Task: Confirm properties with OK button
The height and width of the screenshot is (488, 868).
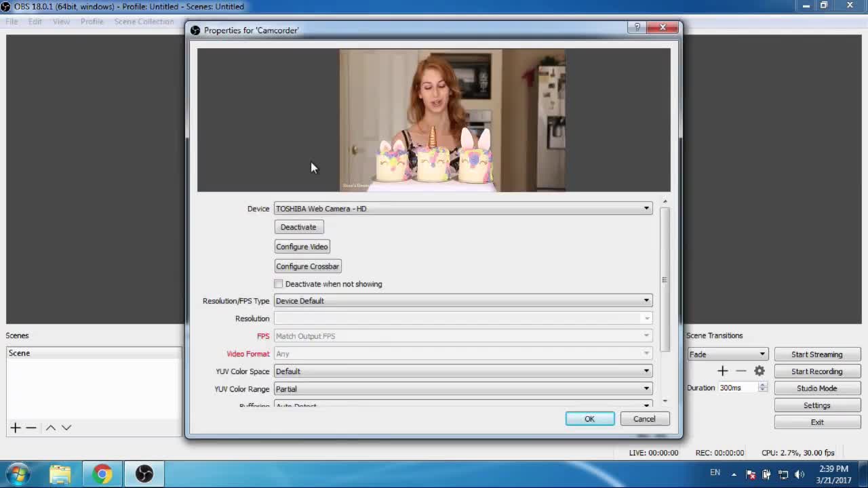Action: [589, 419]
